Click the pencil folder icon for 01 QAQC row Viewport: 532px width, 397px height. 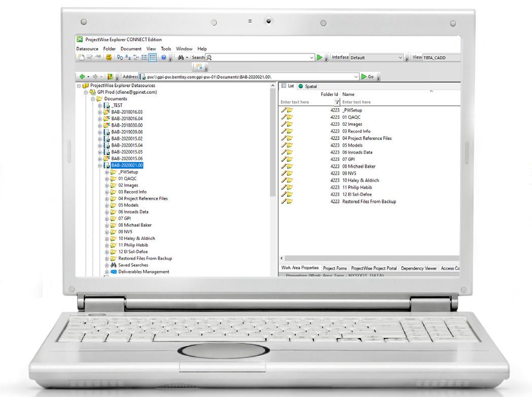[287, 117]
